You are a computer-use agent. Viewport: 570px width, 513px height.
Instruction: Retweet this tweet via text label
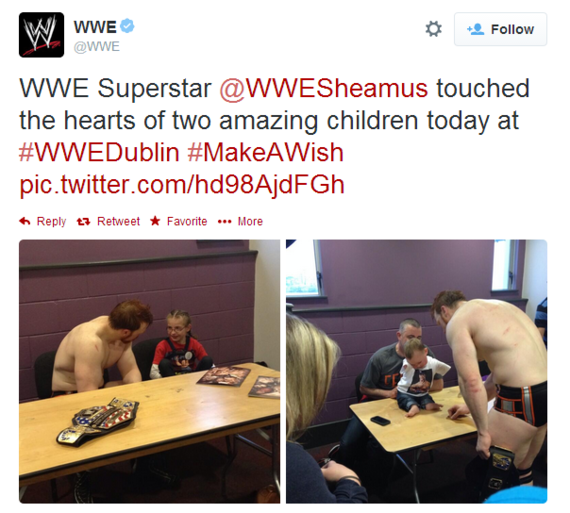[x=118, y=221]
